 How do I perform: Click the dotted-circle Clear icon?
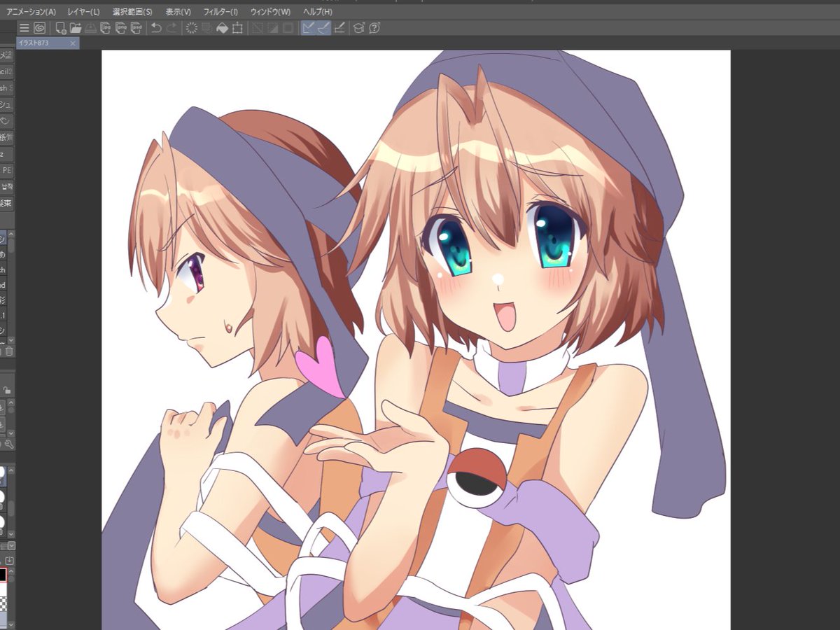tap(191, 28)
